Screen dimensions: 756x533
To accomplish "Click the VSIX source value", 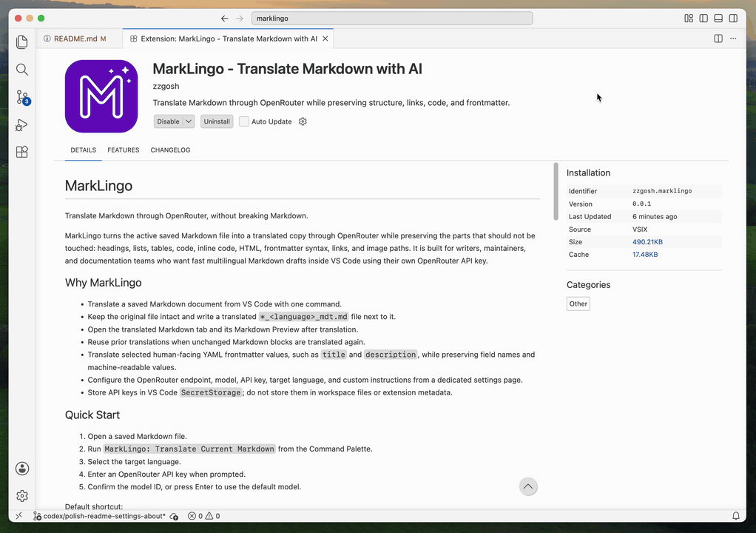I will click(640, 229).
